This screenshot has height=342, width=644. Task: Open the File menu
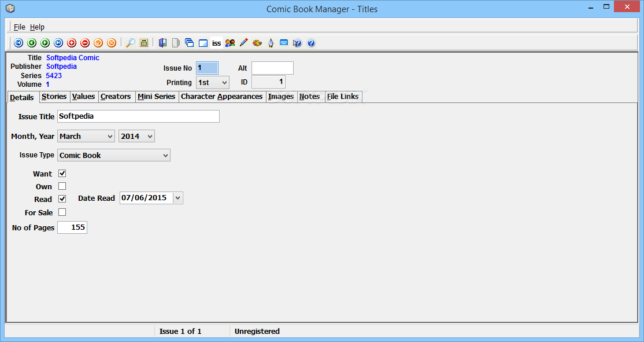click(x=19, y=27)
